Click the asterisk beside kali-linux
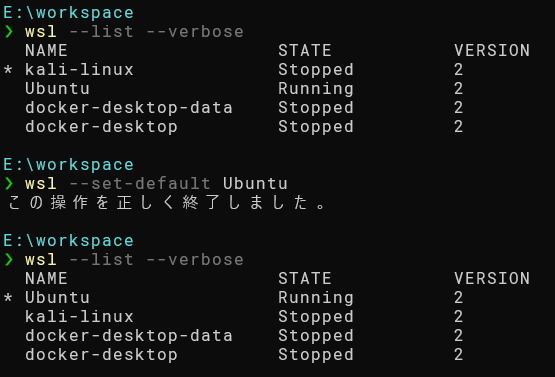 click(x=8, y=69)
